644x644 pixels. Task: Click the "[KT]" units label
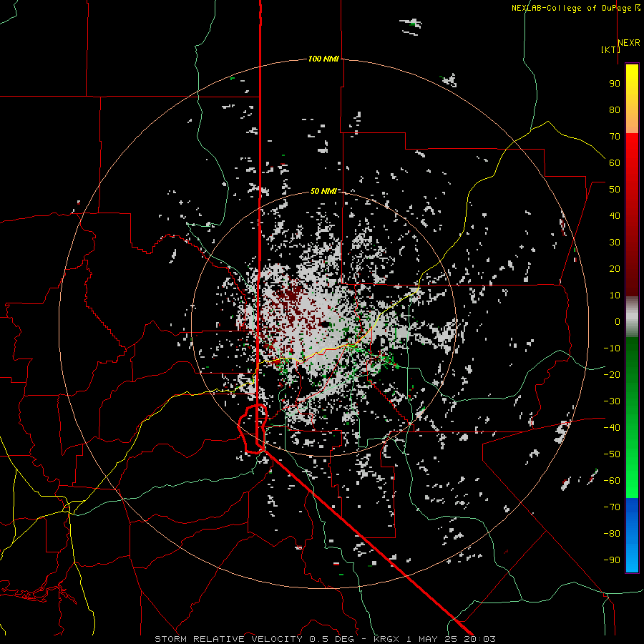[610, 49]
